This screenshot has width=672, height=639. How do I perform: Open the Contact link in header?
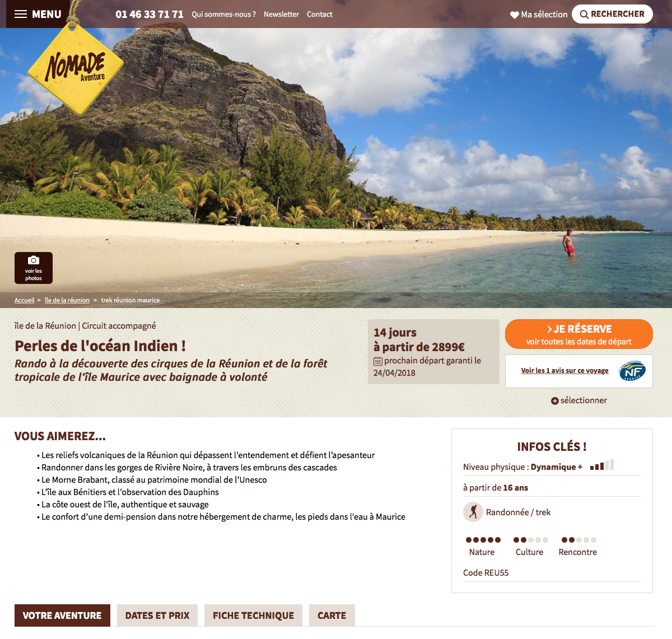[x=319, y=15]
